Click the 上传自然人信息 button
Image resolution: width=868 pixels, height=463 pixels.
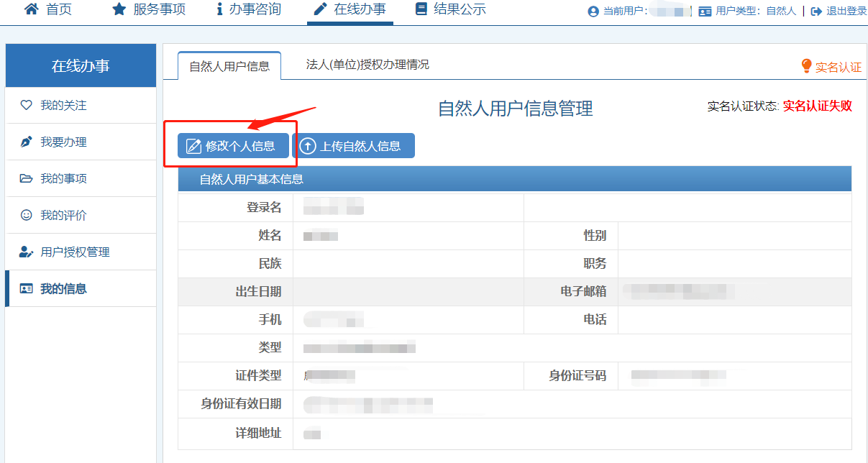click(353, 146)
